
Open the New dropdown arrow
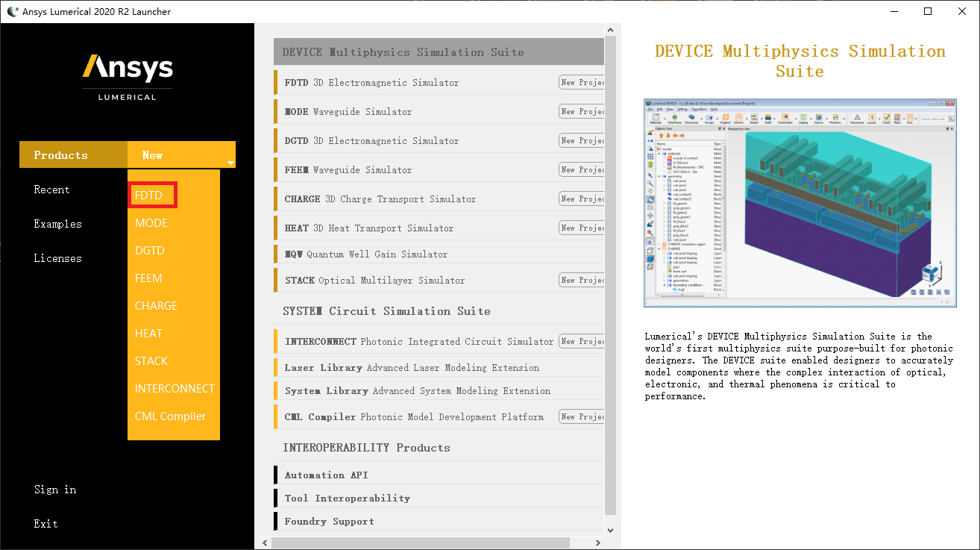click(x=231, y=162)
